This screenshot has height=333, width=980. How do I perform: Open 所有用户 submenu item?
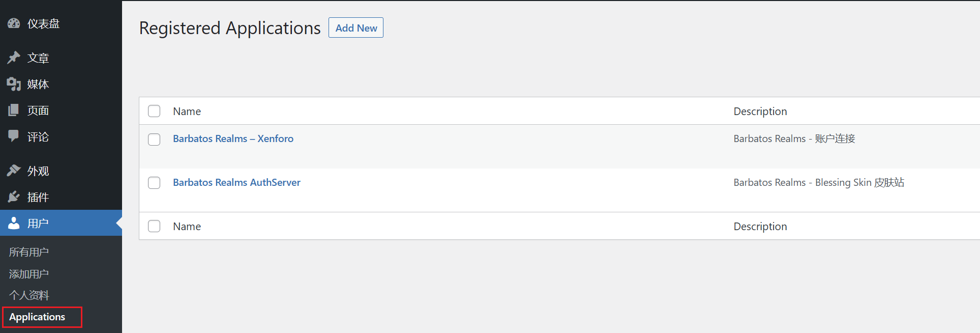tap(29, 252)
